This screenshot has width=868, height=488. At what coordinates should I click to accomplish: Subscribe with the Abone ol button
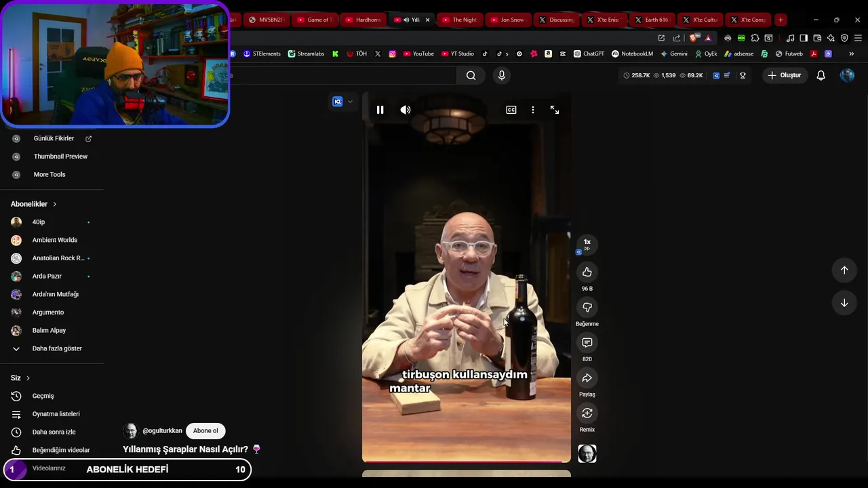coord(205,431)
